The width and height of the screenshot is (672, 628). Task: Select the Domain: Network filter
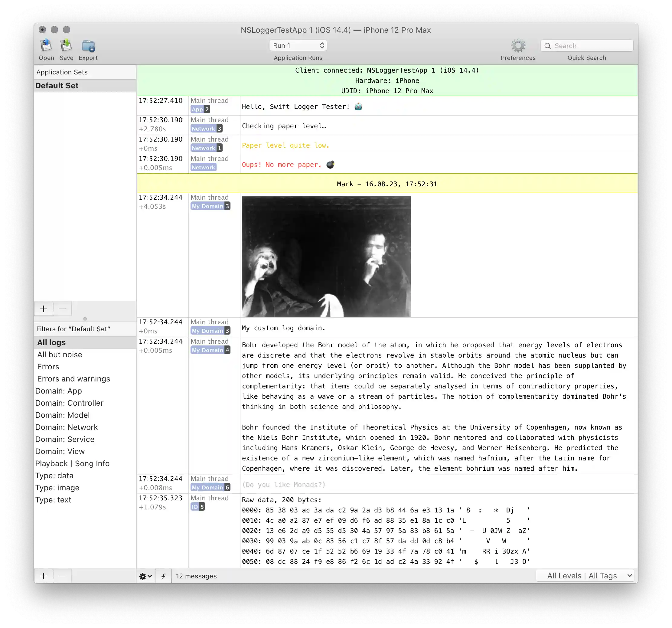(x=66, y=427)
